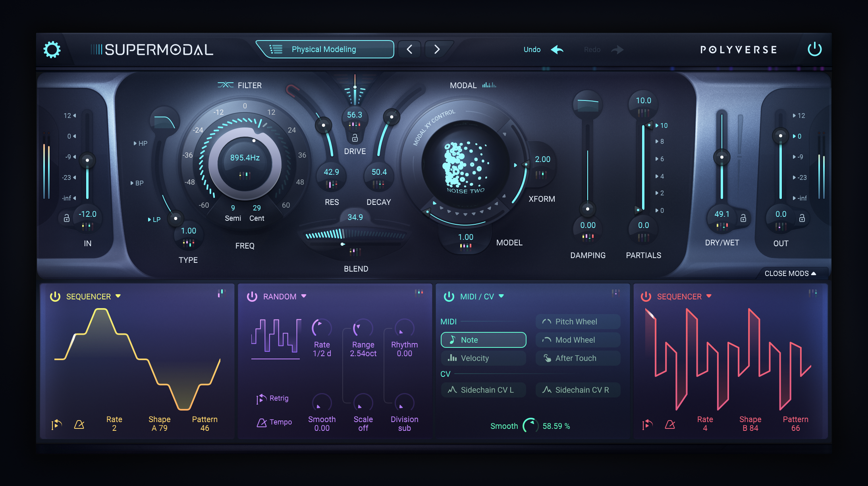
Task: Select the Sidechain CV R source
Action: click(578, 390)
